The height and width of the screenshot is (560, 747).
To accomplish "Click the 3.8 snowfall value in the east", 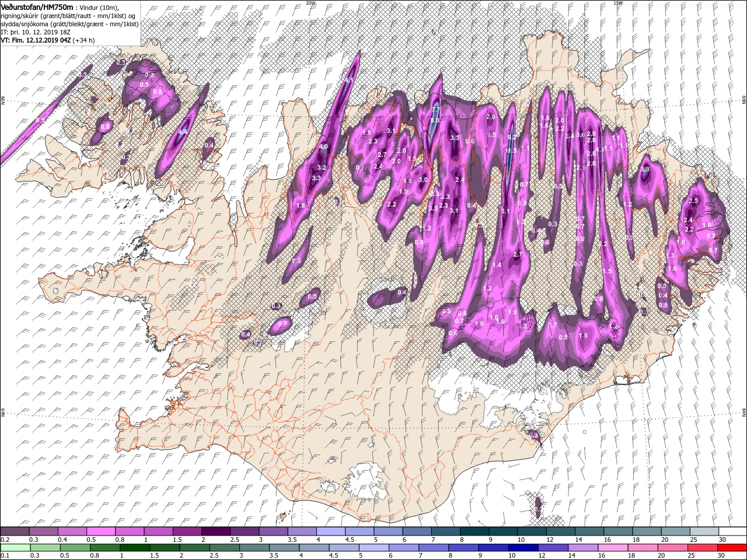I will pyautogui.click(x=644, y=170).
